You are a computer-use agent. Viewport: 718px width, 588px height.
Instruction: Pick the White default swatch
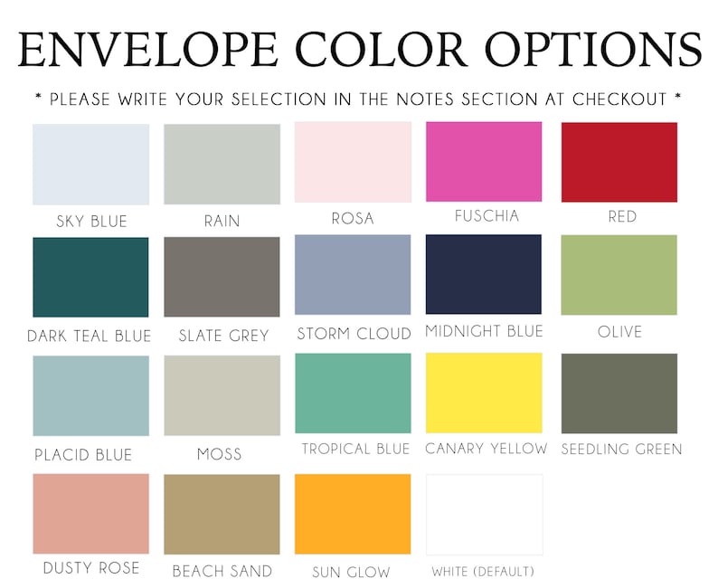(x=485, y=515)
